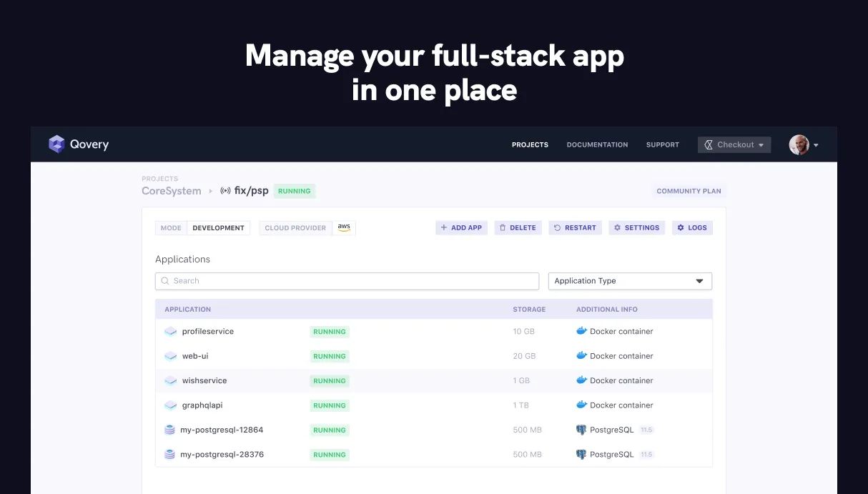The width and height of the screenshot is (868, 494).
Task: Click RUNNING status of web-ui
Action: [x=330, y=356]
